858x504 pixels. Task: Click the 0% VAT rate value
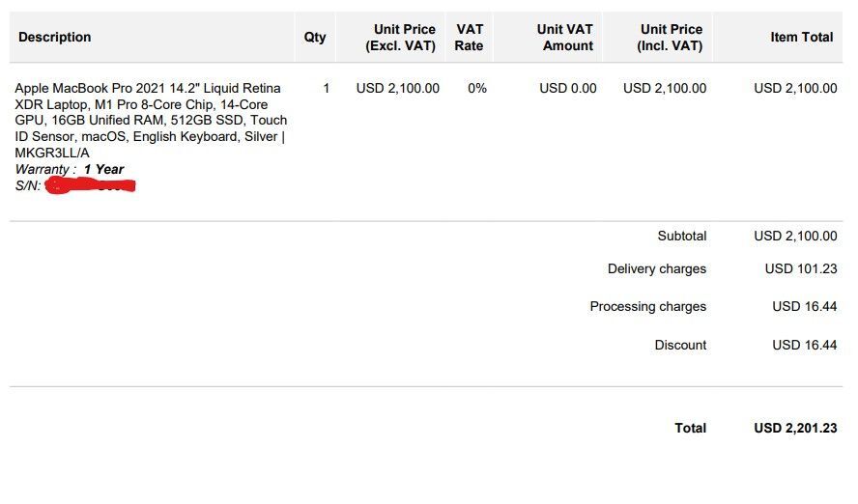click(x=477, y=88)
